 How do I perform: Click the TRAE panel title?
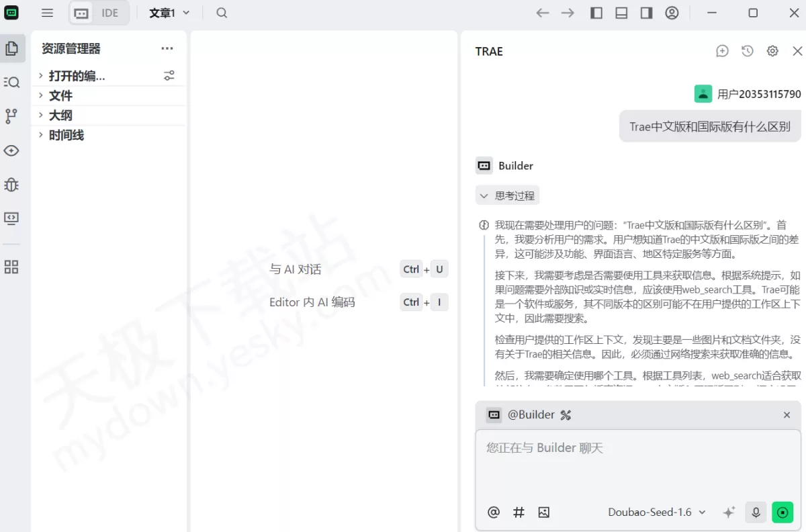coord(489,52)
